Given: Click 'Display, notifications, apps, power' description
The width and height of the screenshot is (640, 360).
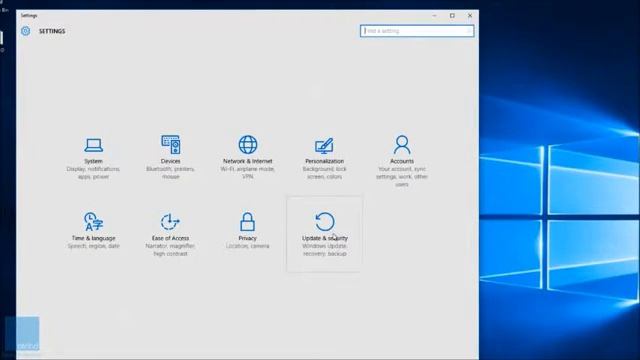Looking at the screenshot, I should coord(93,173).
